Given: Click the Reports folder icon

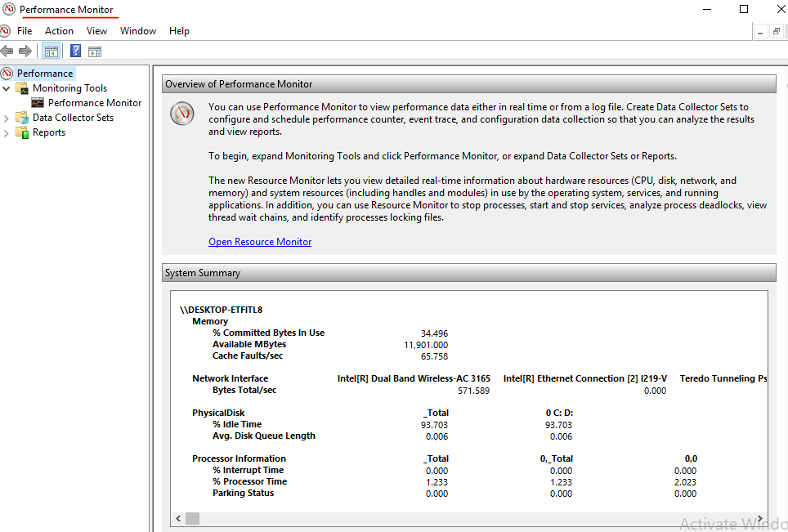Looking at the screenshot, I should [x=22, y=132].
